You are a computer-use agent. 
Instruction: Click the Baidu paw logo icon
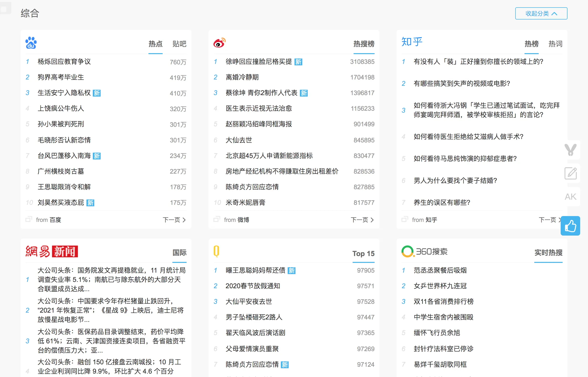(x=31, y=43)
